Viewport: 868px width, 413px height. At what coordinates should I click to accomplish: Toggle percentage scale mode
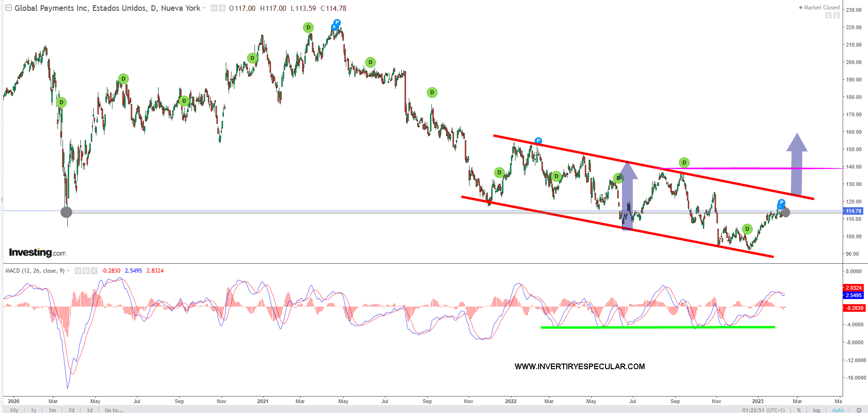coord(799,410)
